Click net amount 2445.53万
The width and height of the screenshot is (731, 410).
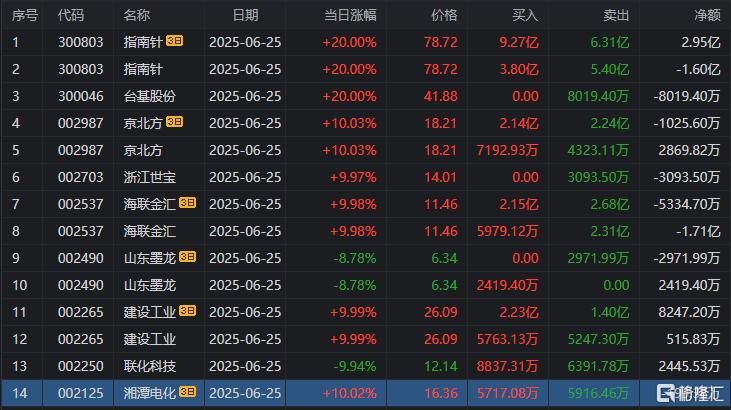[x=690, y=367]
